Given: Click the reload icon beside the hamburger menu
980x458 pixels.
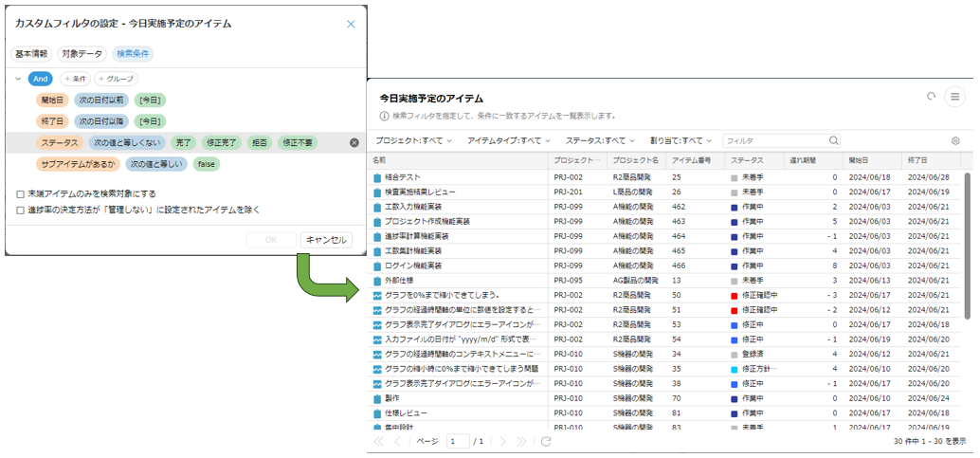Looking at the screenshot, I should (931, 97).
